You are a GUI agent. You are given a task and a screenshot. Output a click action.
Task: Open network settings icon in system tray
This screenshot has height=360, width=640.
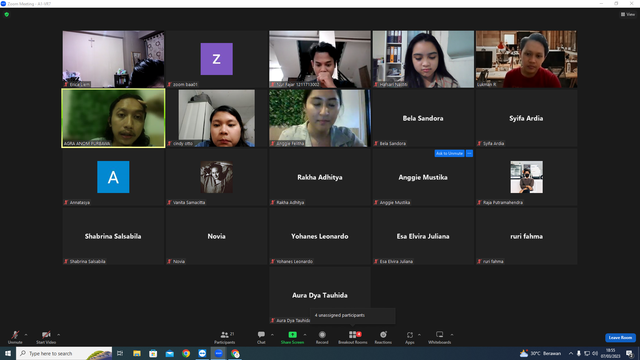coord(587,353)
